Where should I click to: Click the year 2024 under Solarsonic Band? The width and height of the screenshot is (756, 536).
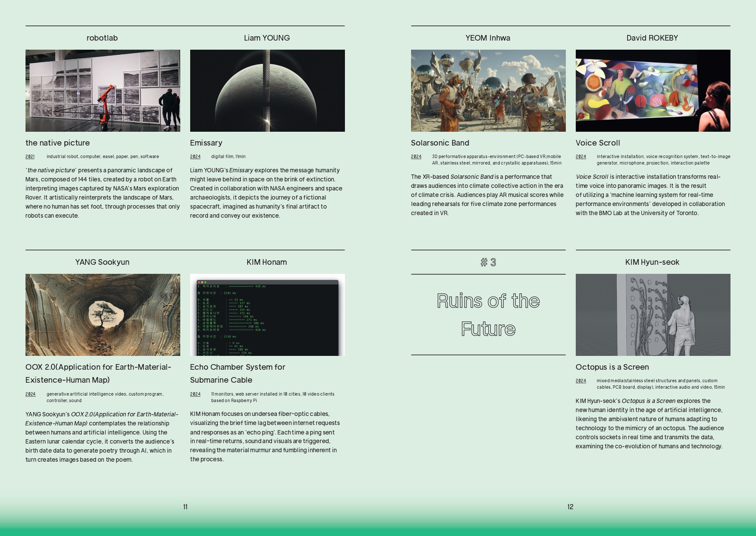[x=416, y=157]
